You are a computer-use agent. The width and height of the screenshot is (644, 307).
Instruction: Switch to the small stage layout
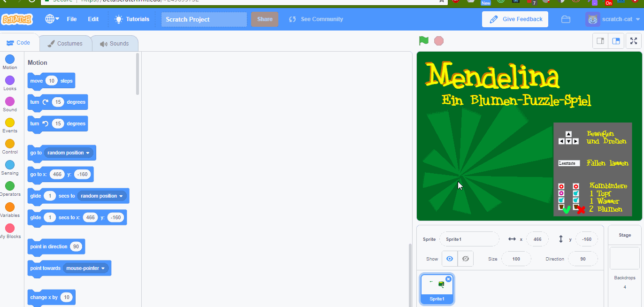600,41
